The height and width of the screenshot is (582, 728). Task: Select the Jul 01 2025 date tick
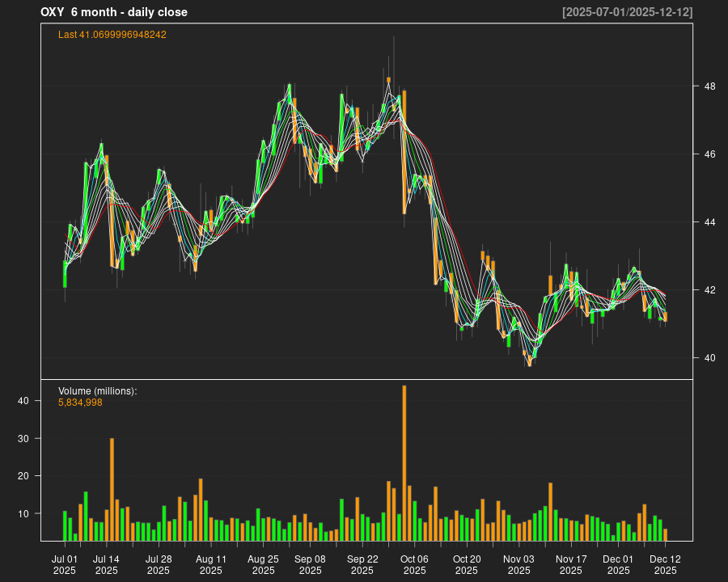65,564
